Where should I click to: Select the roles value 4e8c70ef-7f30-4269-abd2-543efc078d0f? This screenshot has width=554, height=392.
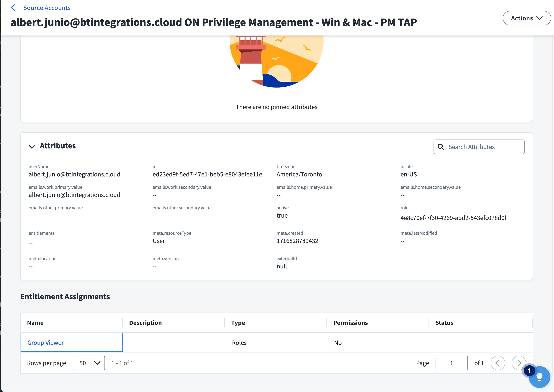point(453,218)
